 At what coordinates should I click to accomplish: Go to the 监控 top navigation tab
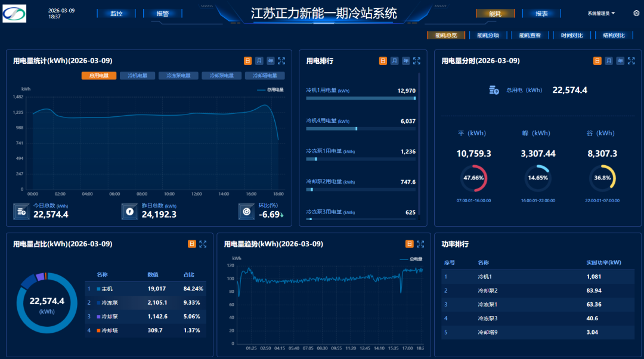(116, 14)
